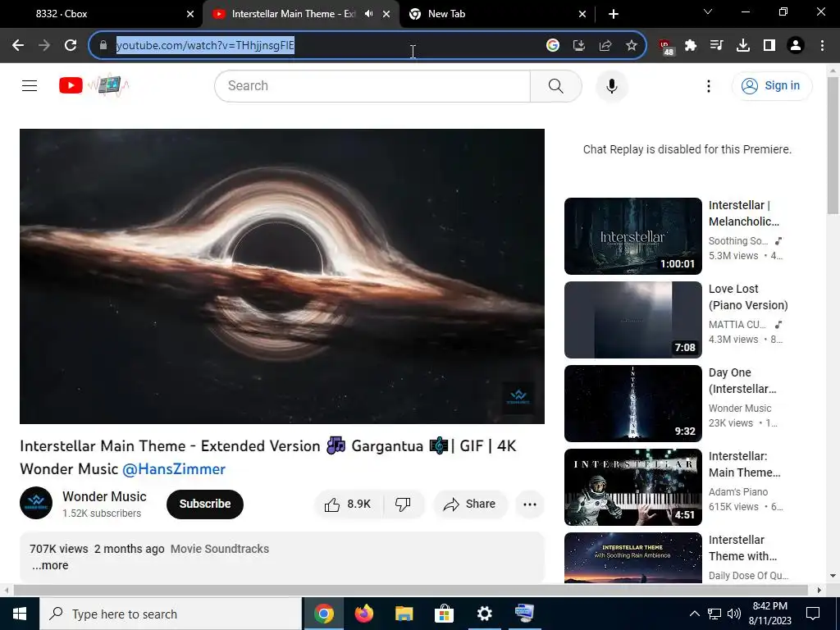The width and height of the screenshot is (840, 630).
Task: Click the page vertical scrollbar
Action: pos(833,144)
